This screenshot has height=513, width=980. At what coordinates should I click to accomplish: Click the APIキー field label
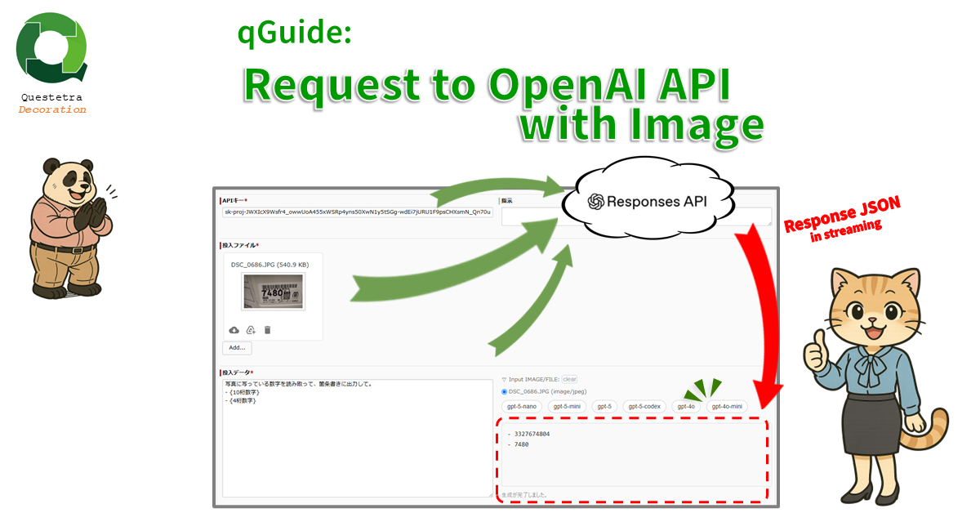(234, 200)
